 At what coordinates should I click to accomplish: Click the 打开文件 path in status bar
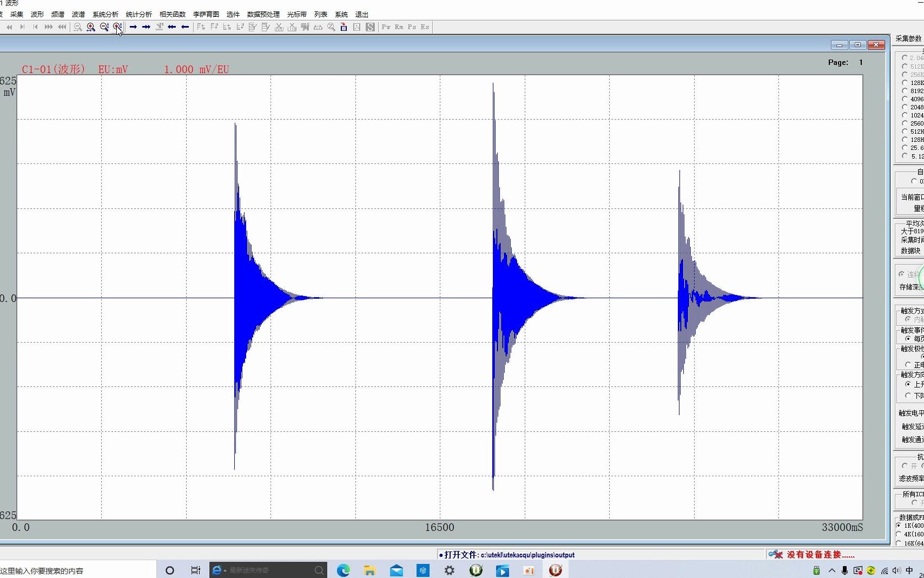(509, 555)
